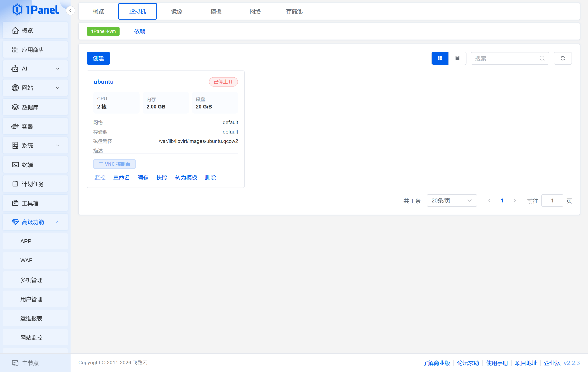
Task: Open 终端 in the sidebar
Action: point(35,165)
